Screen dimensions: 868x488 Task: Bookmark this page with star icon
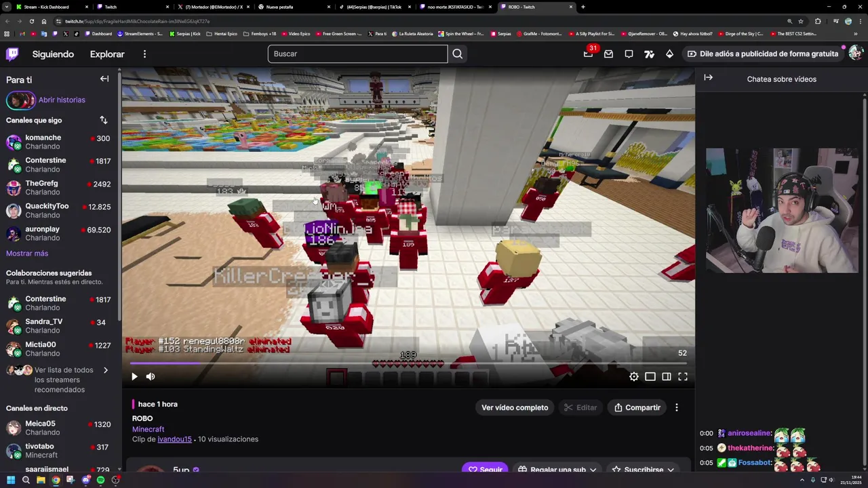click(x=801, y=21)
